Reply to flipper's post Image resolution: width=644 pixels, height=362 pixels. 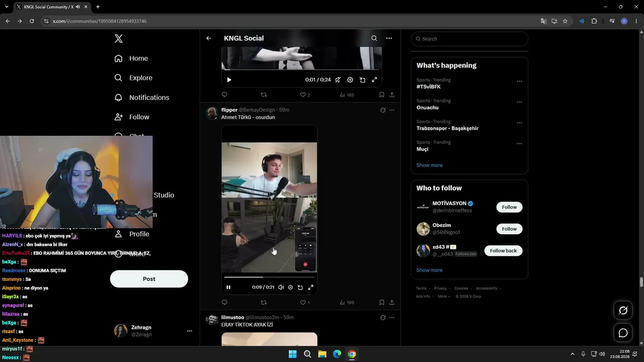click(x=224, y=303)
